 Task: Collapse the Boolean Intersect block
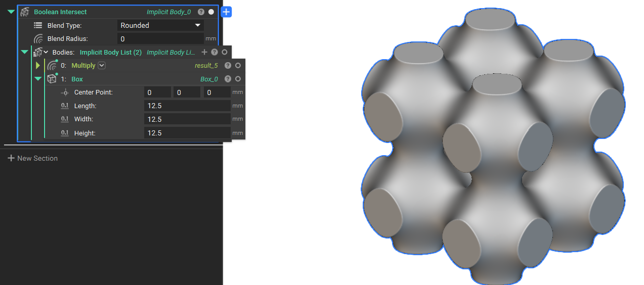[11, 12]
